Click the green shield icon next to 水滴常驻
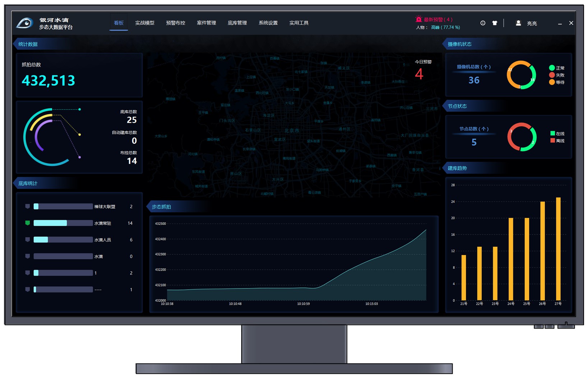This screenshot has height=378, width=588. click(28, 223)
